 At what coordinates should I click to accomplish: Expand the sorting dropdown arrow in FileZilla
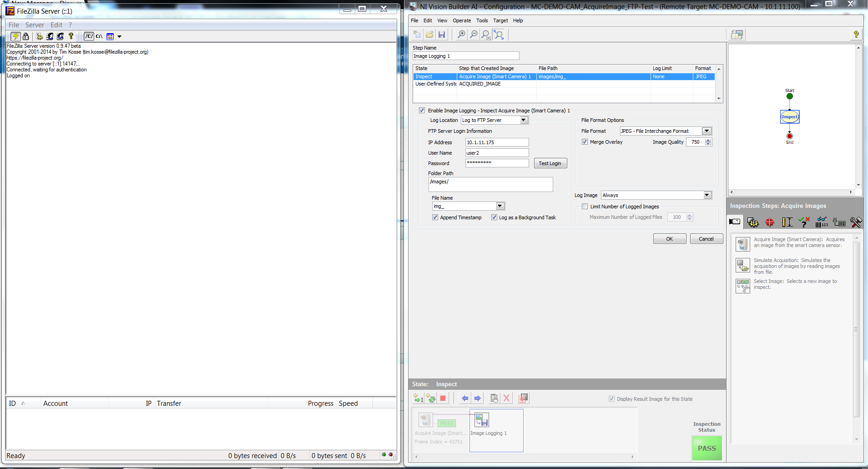(x=120, y=36)
